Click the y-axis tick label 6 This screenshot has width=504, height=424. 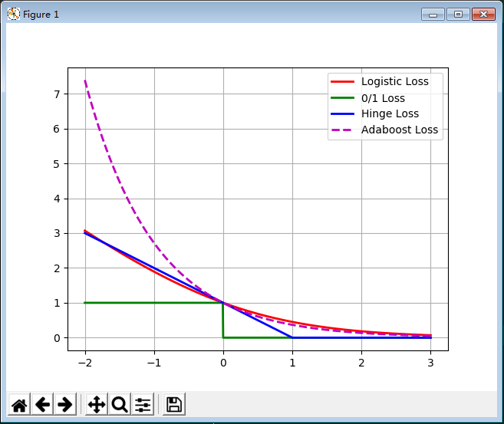click(x=57, y=129)
